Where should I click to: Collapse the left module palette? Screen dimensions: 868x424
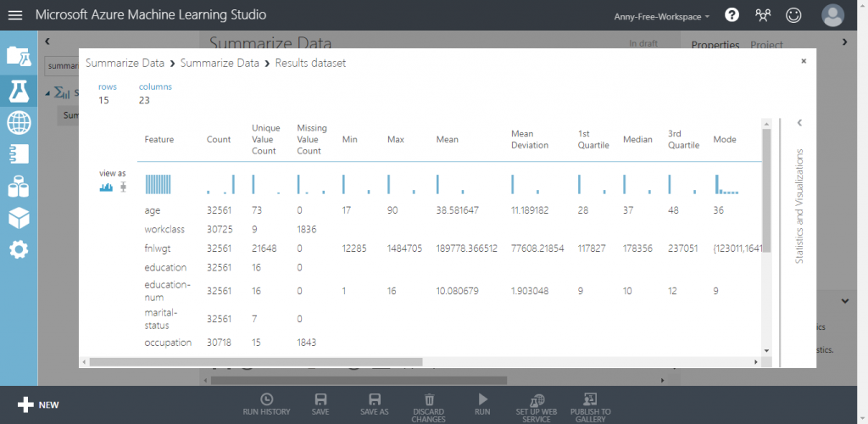[x=47, y=41]
